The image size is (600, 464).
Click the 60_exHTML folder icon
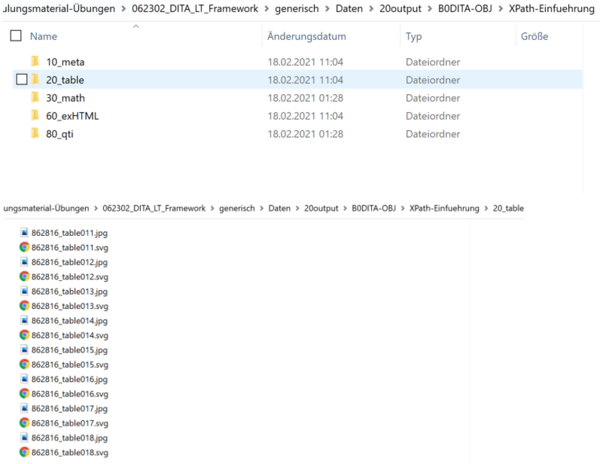pos(35,116)
